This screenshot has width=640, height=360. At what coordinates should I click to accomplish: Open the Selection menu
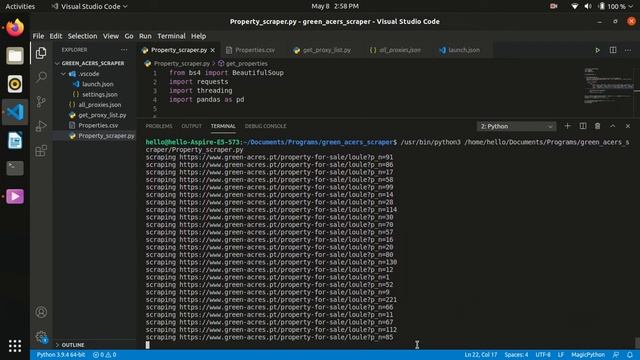tap(82, 36)
